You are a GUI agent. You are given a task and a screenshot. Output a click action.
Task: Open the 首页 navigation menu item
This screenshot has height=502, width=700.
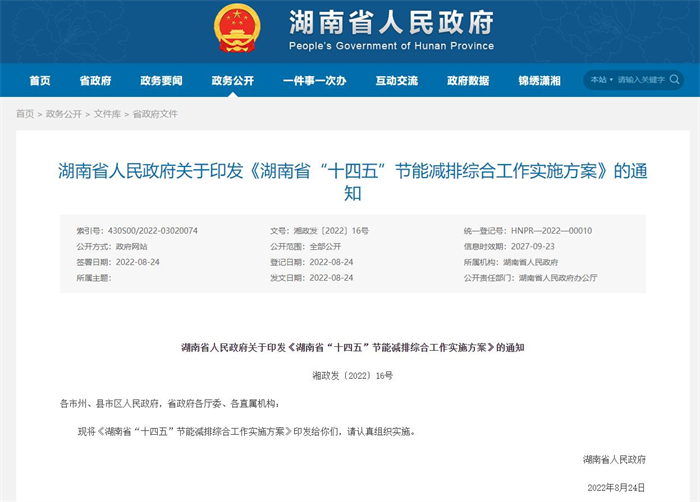tap(40, 81)
